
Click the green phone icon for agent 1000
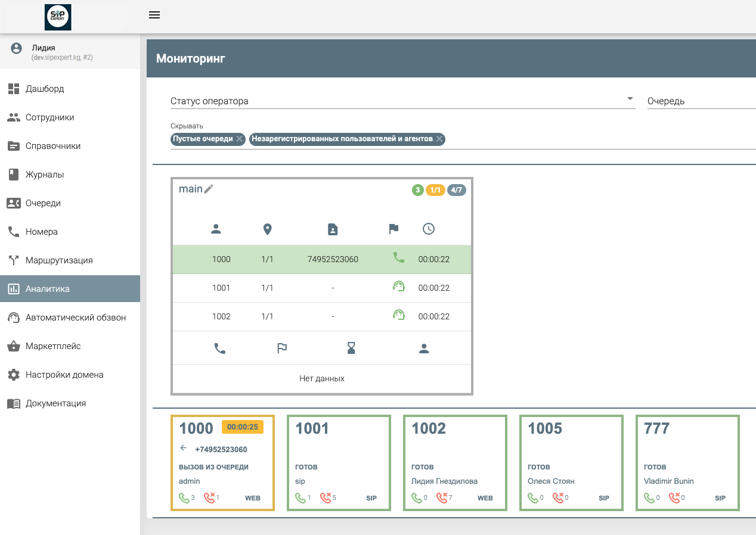(x=398, y=258)
